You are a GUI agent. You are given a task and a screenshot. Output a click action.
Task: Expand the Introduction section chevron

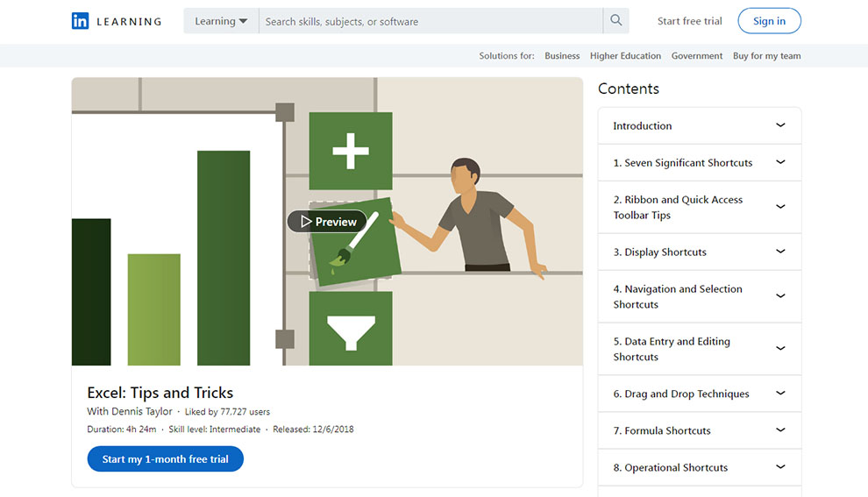pos(780,125)
